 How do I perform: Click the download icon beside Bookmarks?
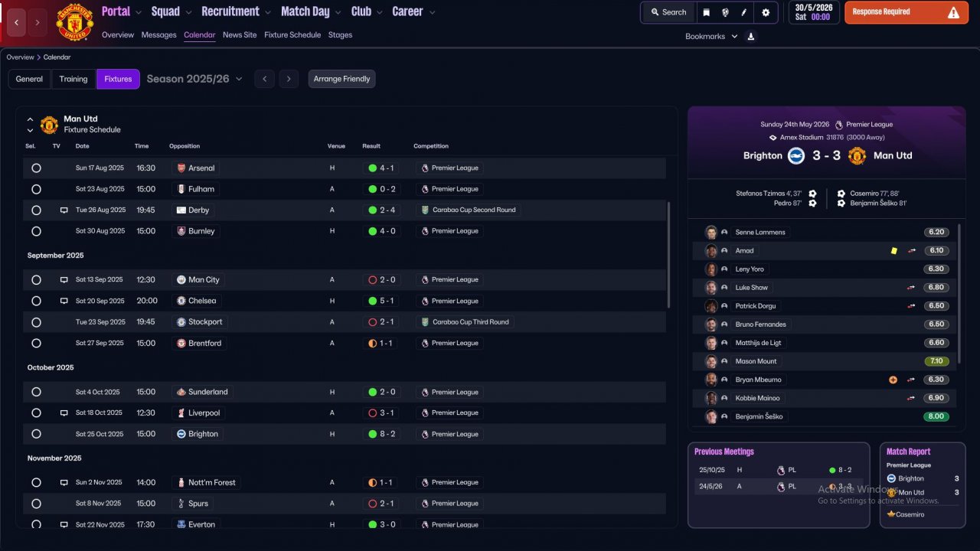point(751,36)
